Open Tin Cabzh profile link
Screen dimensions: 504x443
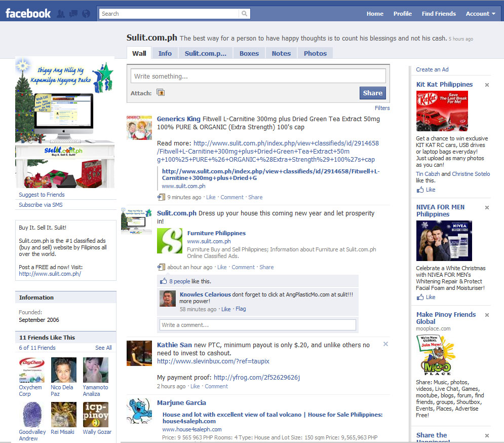[x=428, y=174]
